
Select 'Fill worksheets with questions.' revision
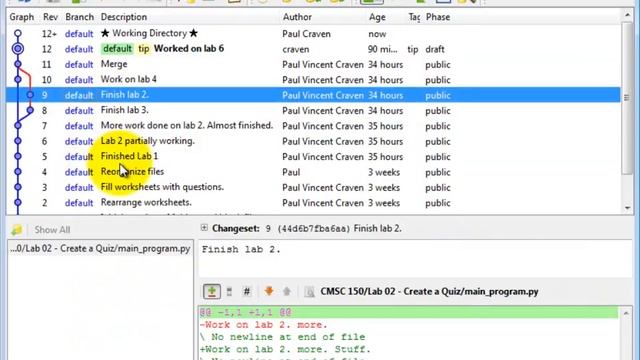[x=313, y=187]
